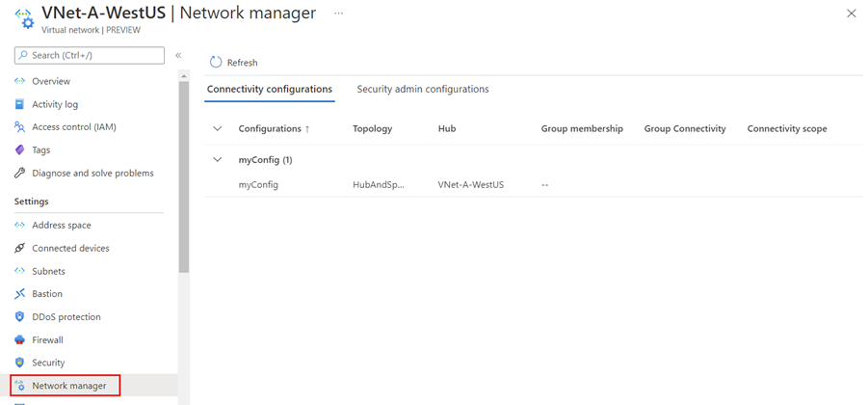868x405 pixels.
Task: Click the Overview sidebar icon
Action: click(20, 81)
